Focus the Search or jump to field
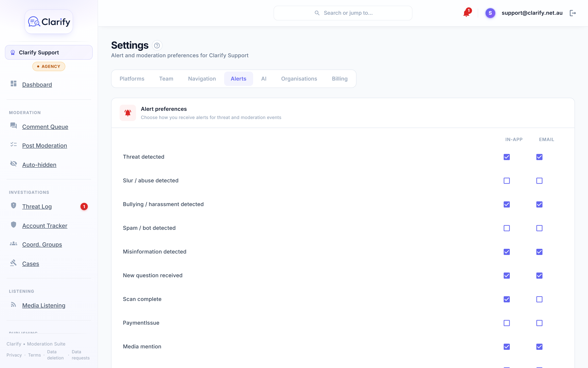The height and width of the screenshot is (368, 588). [x=343, y=13]
